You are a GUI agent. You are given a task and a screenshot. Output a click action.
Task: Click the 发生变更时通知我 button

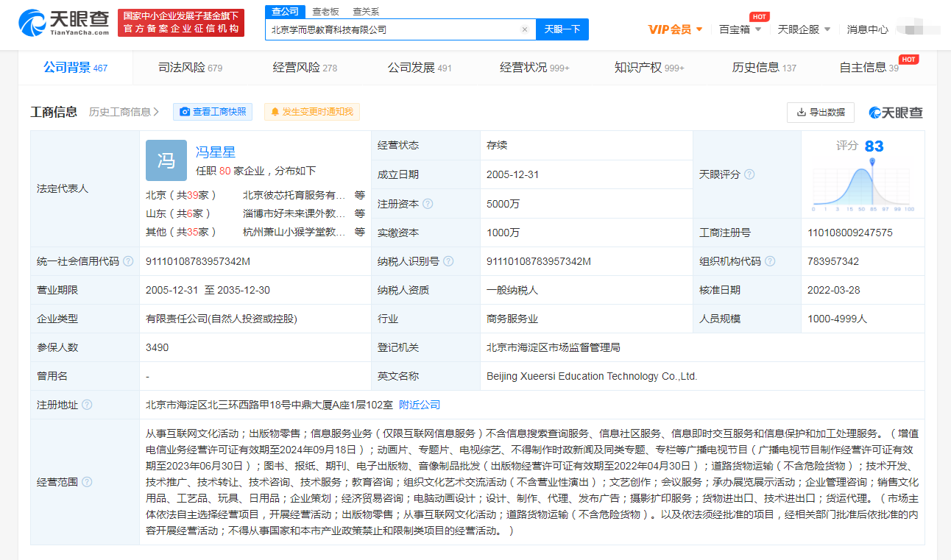point(312,112)
